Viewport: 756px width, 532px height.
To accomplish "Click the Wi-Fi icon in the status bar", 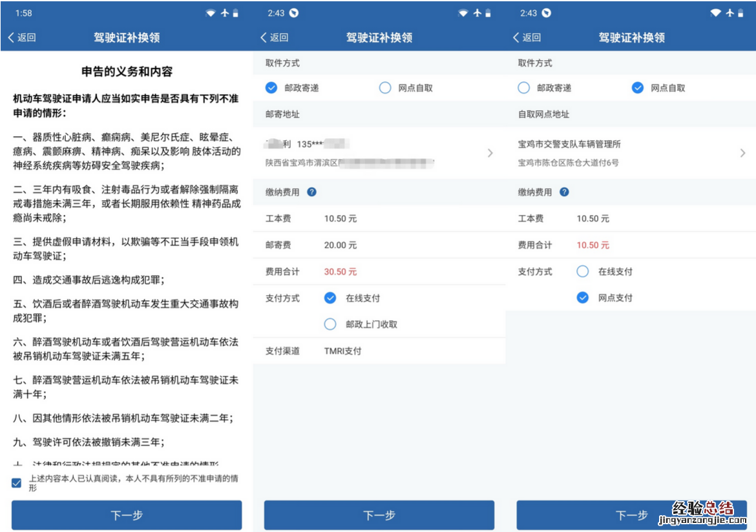I will click(x=211, y=12).
